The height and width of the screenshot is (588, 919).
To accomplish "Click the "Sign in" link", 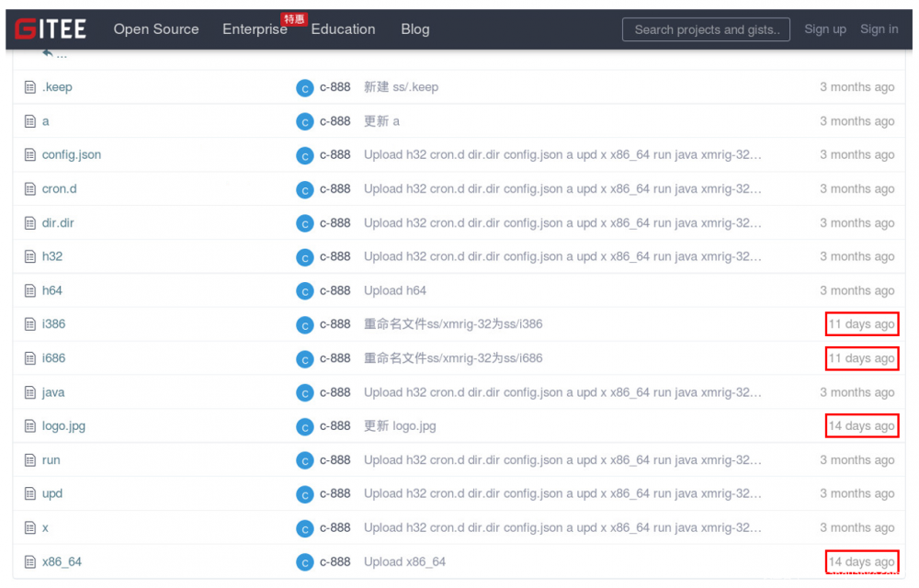I will tap(879, 28).
